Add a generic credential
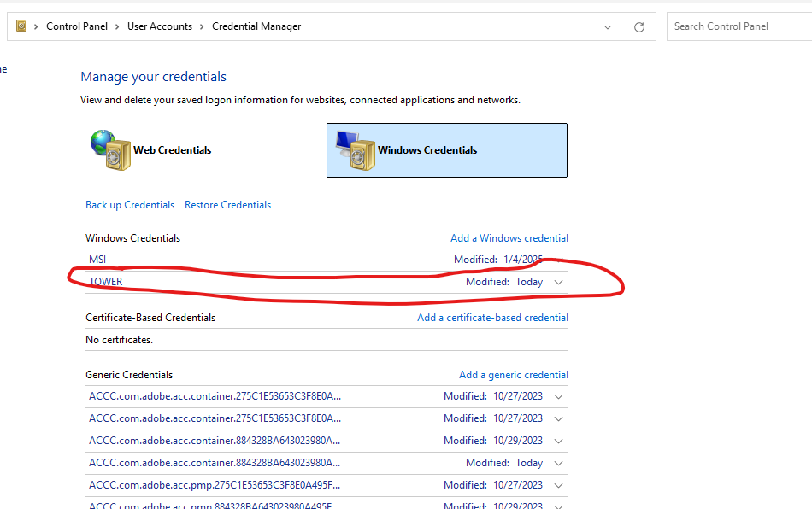 [x=513, y=375]
